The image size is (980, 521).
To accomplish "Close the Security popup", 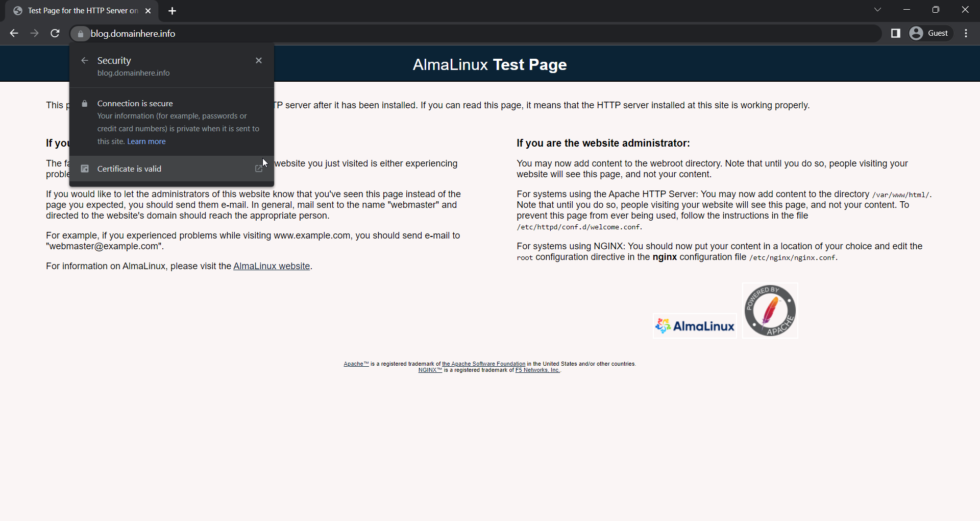I will (x=259, y=60).
